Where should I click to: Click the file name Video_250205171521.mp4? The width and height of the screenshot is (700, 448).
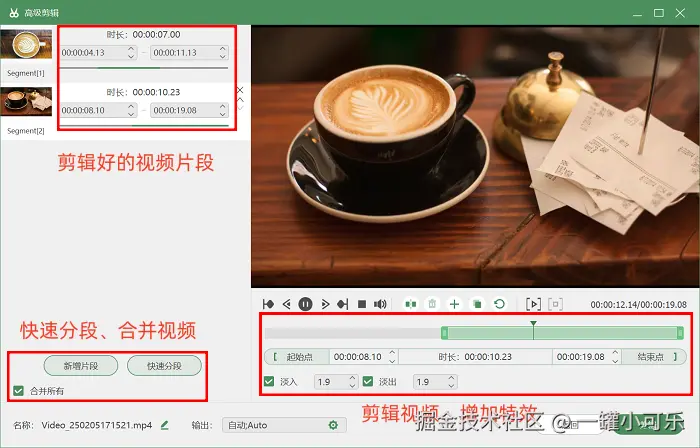pos(97,425)
